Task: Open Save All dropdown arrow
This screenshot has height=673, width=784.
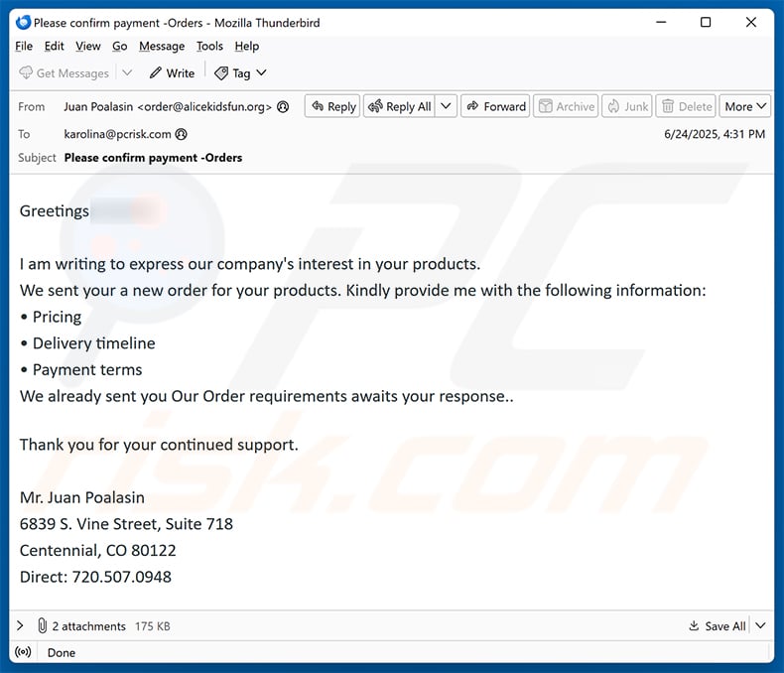Action: (760, 625)
